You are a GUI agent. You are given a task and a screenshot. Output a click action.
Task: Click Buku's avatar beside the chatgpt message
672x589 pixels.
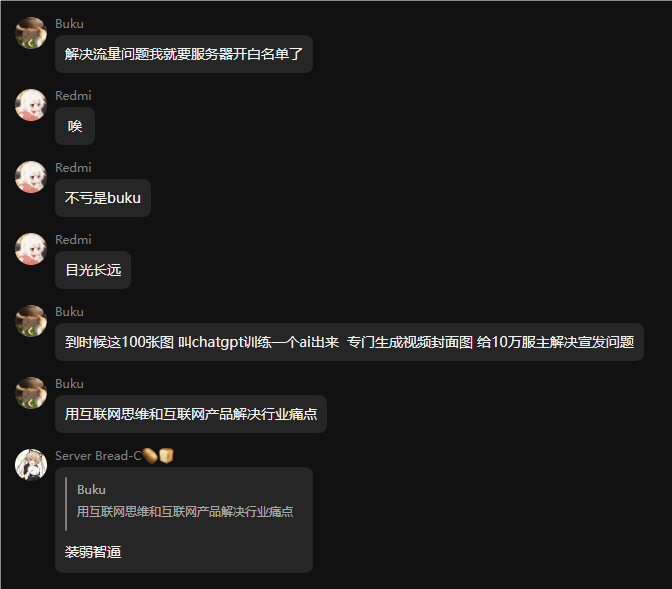tap(31, 321)
